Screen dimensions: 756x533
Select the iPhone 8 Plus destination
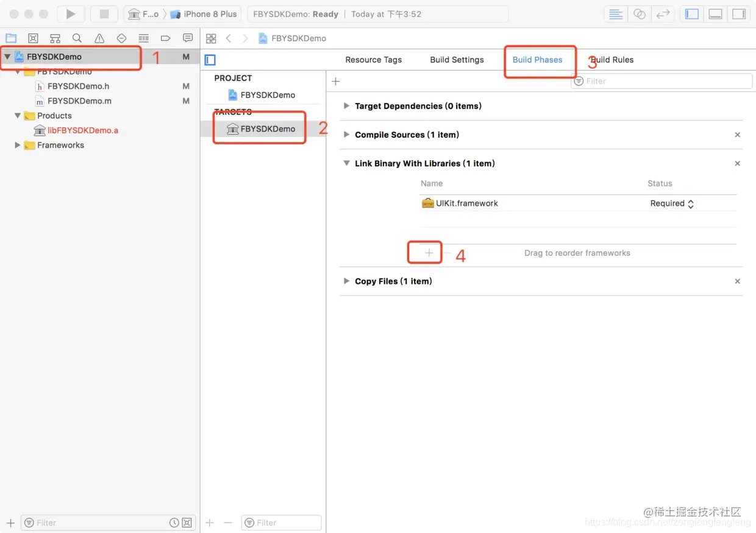point(204,14)
